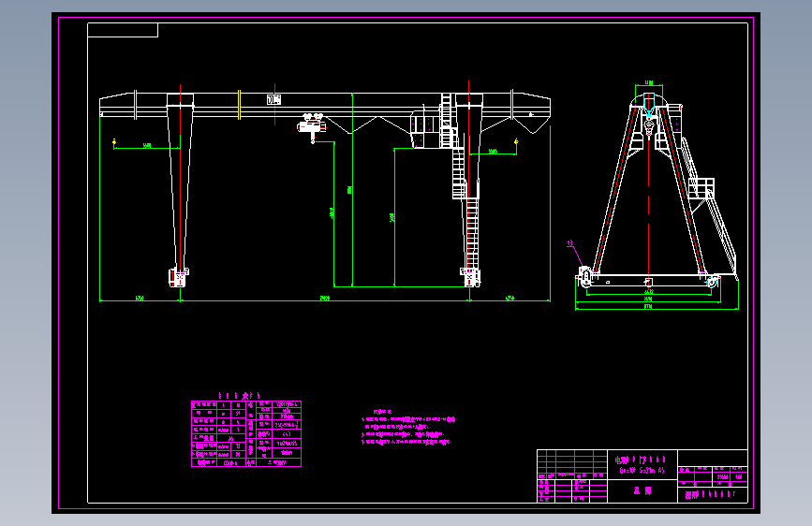Select the magenta technical notes text block
The width and height of the screenshot is (812, 526).
point(408,428)
